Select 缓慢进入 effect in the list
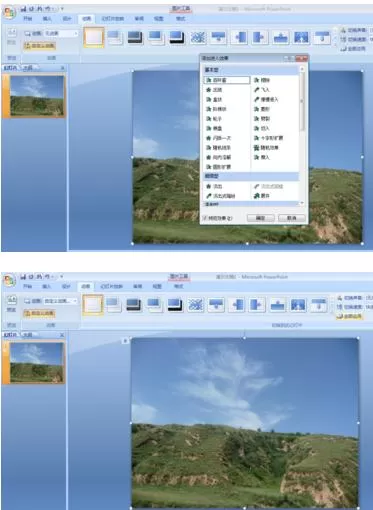 (266, 99)
